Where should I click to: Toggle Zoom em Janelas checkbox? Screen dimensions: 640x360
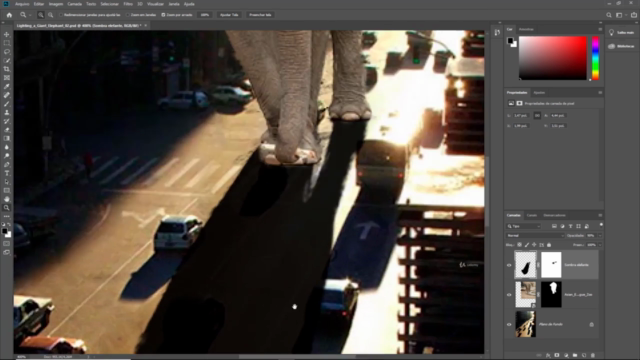tap(127, 15)
